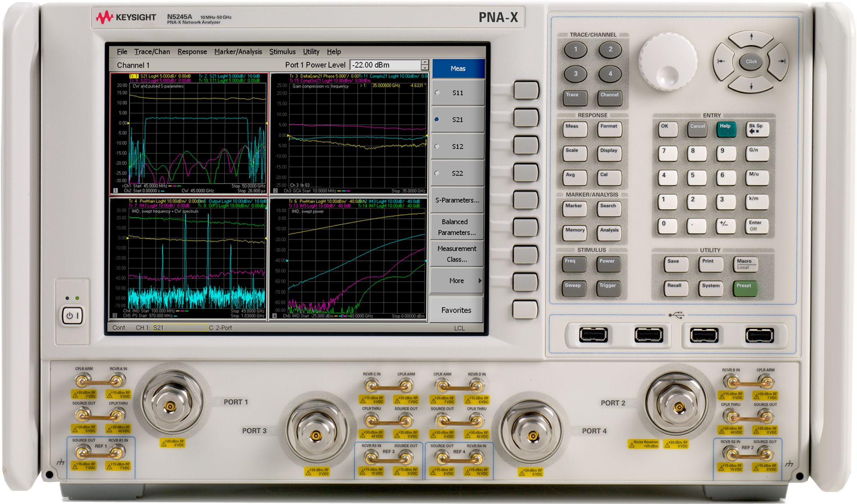Viewport: 857px width, 504px height.
Task: Click the LCL status bar indicator
Action: click(459, 328)
